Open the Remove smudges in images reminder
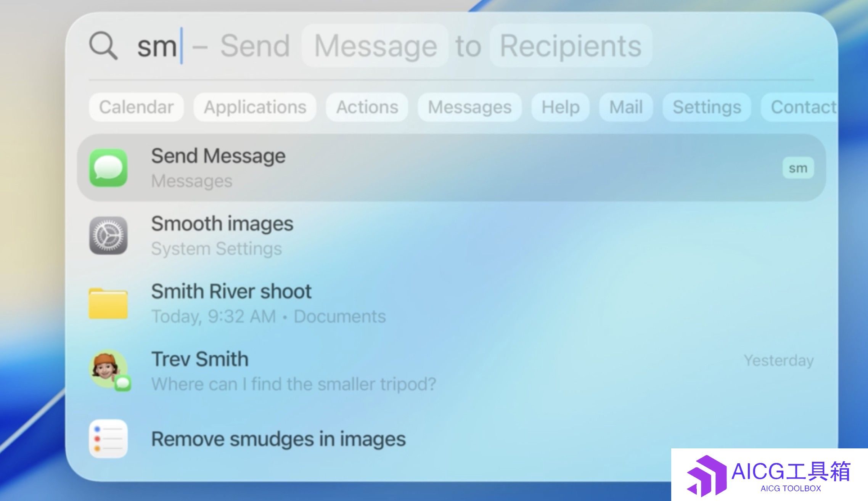The image size is (868, 501). (x=452, y=439)
